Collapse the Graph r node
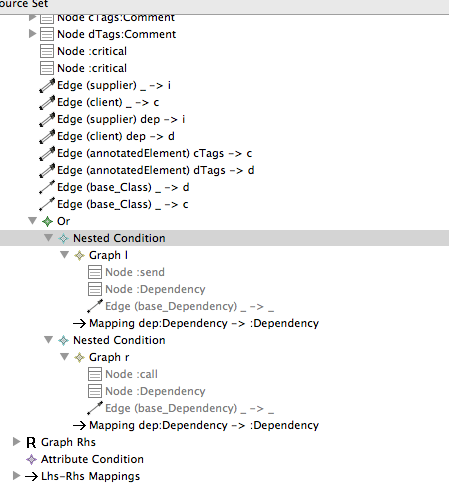 pos(64,357)
